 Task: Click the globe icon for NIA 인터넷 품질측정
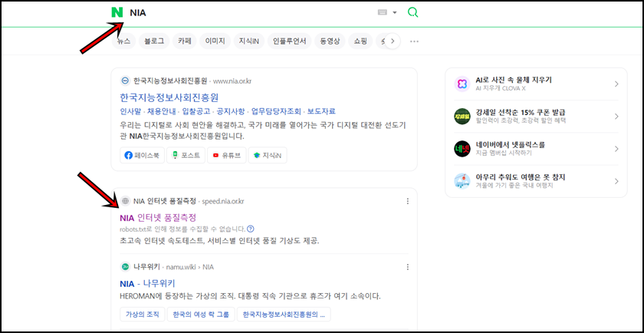[125, 201]
